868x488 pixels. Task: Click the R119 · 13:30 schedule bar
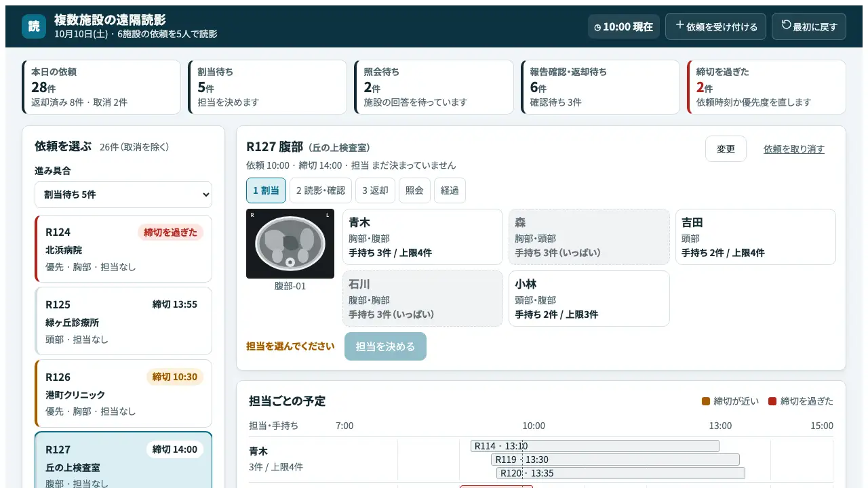point(615,460)
